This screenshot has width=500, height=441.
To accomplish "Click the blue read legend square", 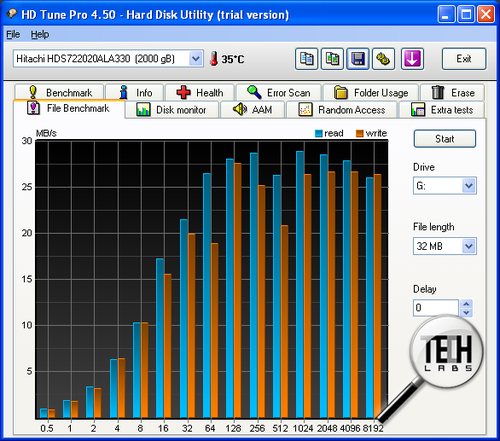I will 319,134.
